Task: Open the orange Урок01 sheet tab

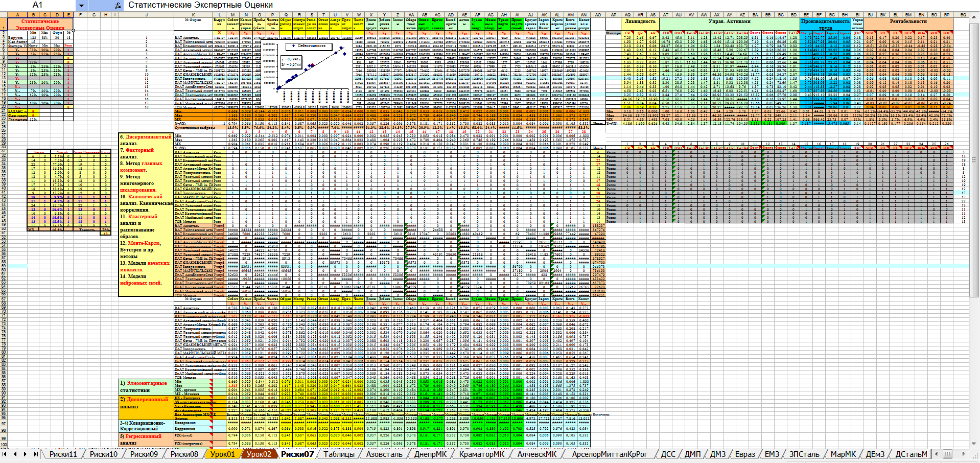Action: (223, 454)
